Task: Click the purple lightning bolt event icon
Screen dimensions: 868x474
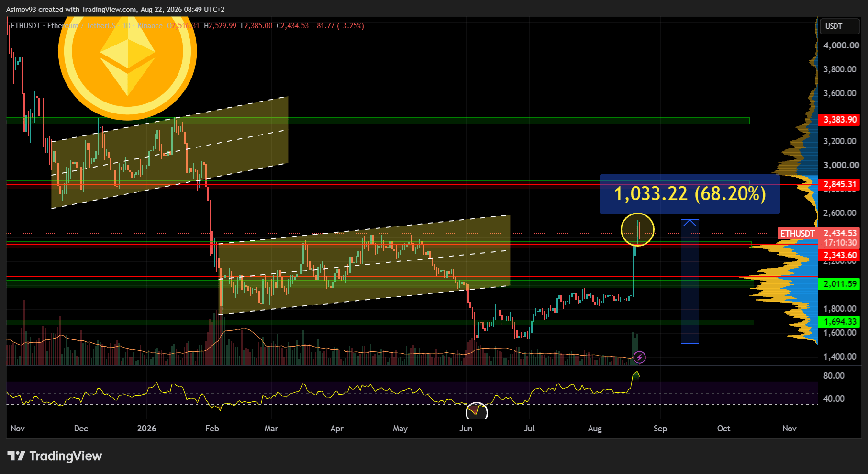Action: pyautogui.click(x=639, y=357)
